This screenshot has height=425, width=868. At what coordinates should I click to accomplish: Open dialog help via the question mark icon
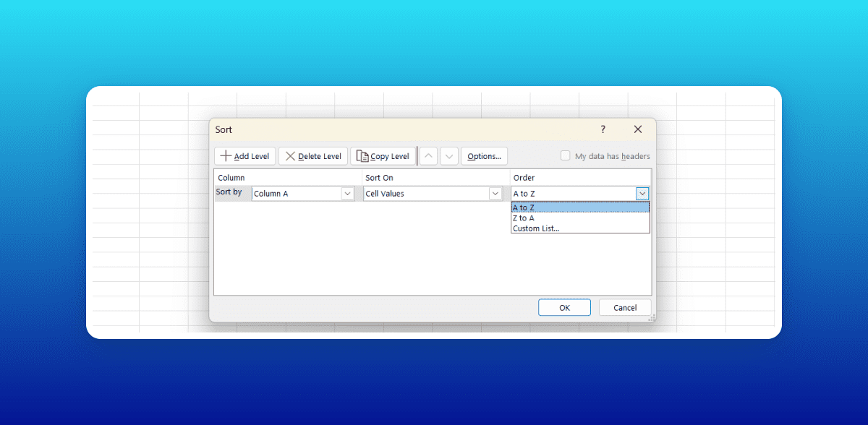click(603, 129)
